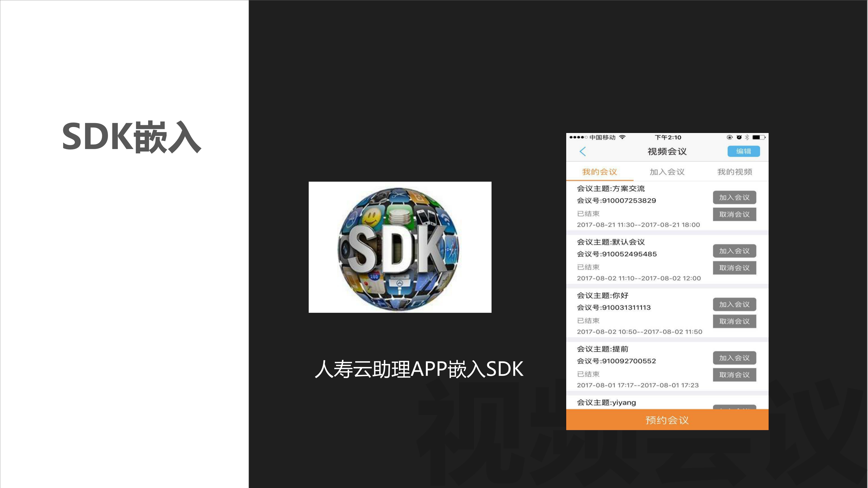Click 加入会议 for meeting 默认会议
The height and width of the screenshot is (488, 868).
point(735,251)
